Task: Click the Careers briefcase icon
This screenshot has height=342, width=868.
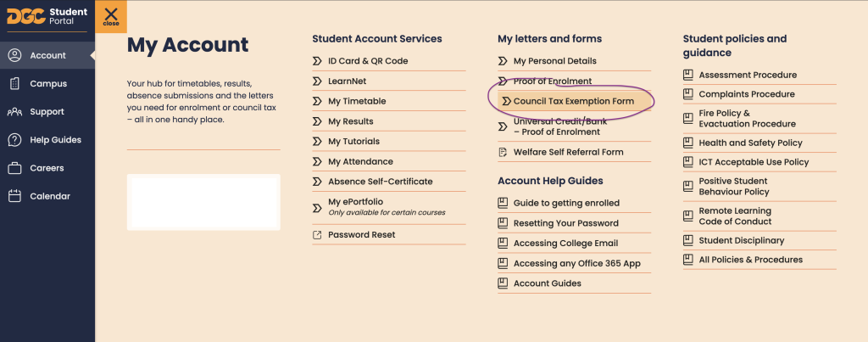Action: 14,168
